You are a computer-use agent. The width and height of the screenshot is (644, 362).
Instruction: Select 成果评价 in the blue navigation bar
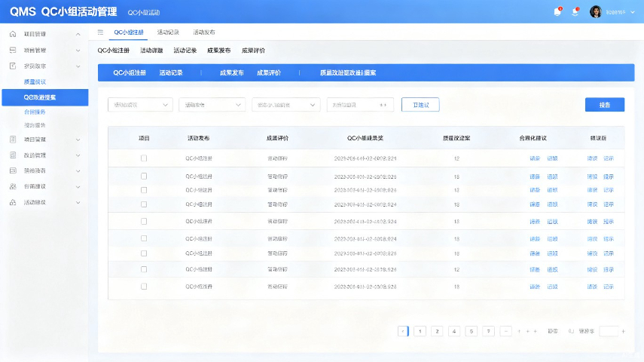(x=269, y=73)
